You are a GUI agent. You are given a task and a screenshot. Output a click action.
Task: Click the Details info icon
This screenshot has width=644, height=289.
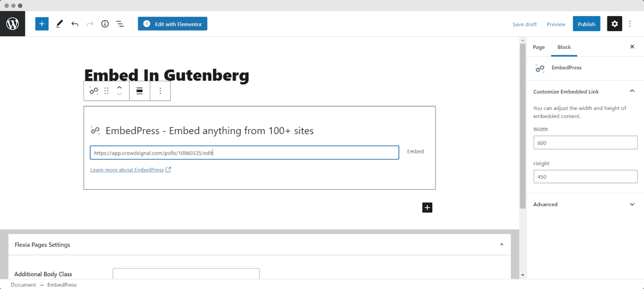[x=105, y=23]
